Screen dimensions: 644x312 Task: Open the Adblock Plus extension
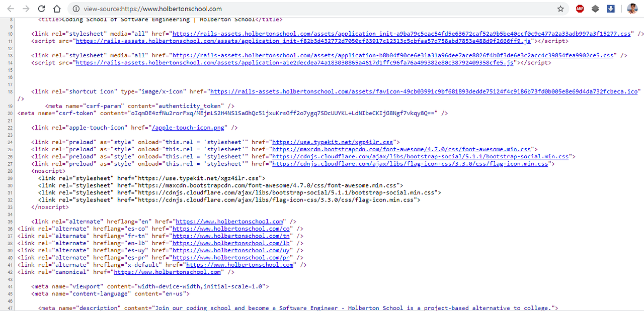579,9
